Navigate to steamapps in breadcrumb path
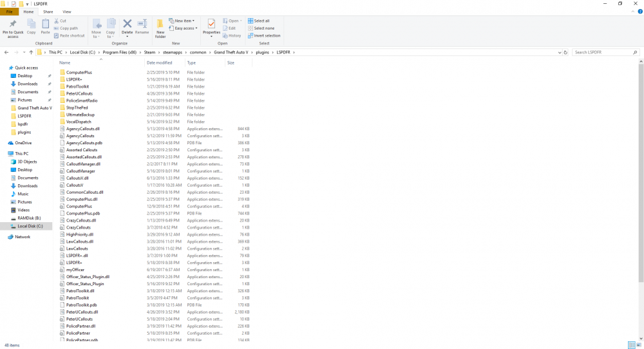 (x=172, y=53)
